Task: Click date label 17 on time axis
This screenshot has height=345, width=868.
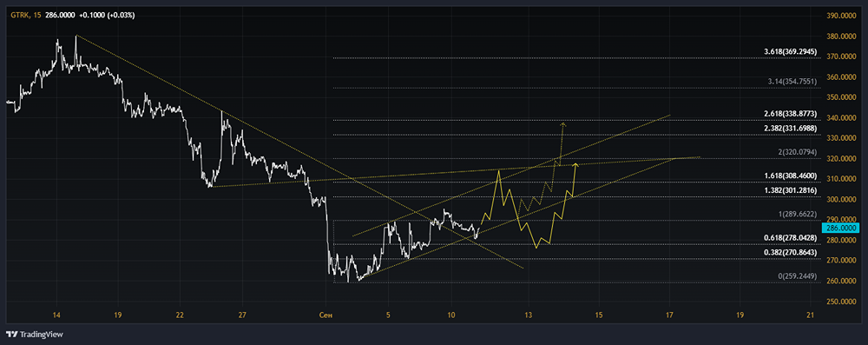Action: pos(669,315)
